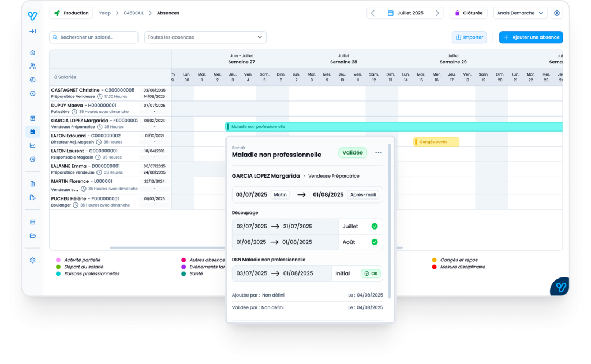Go to next month with right chevron
The image size is (591, 364).
tap(437, 13)
